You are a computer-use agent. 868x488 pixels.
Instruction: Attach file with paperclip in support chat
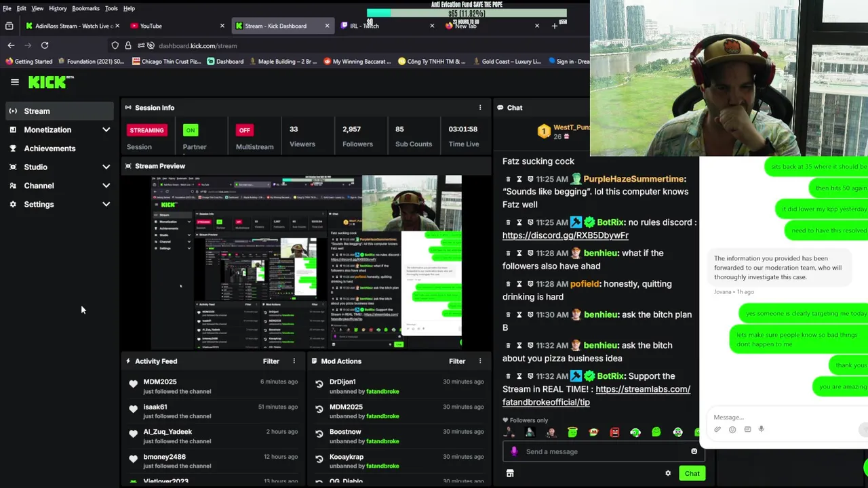[717, 429]
